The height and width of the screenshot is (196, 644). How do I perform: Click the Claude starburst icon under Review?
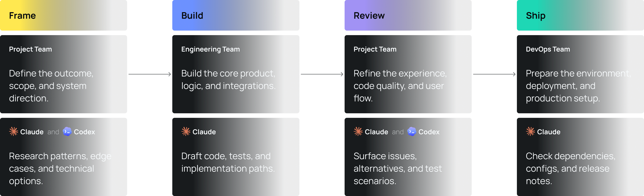[x=358, y=131]
